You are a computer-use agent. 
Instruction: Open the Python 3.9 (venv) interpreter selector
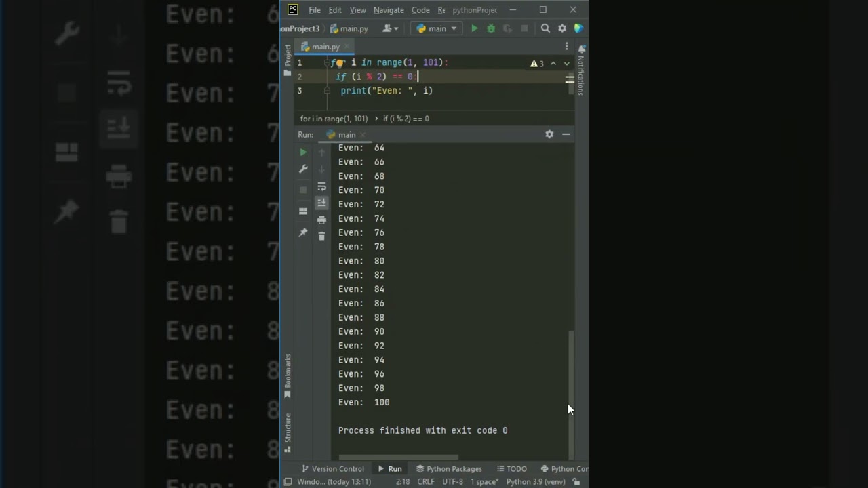[x=536, y=482]
